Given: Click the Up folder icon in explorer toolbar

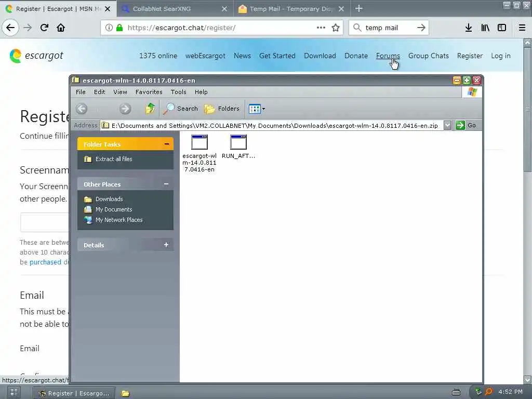Looking at the screenshot, I should [x=150, y=109].
